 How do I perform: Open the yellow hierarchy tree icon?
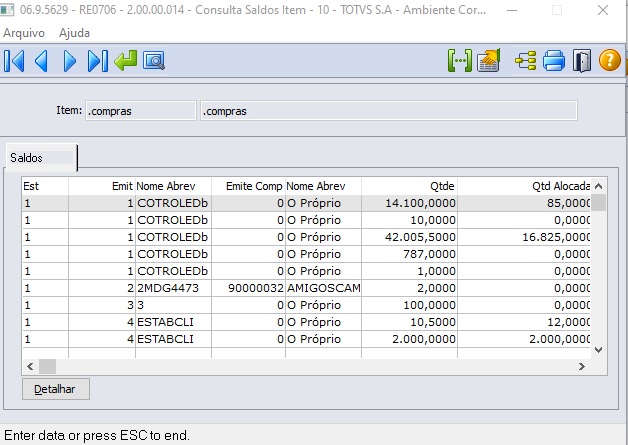(525, 61)
